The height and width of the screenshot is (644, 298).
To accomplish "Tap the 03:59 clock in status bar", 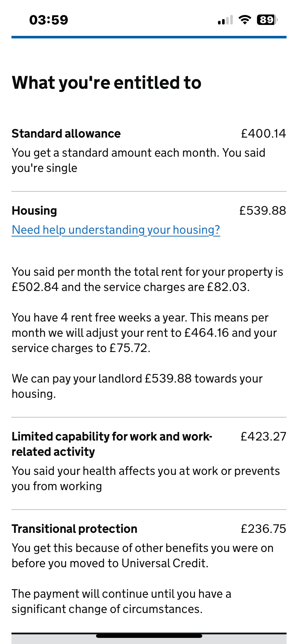I will [49, 20].
